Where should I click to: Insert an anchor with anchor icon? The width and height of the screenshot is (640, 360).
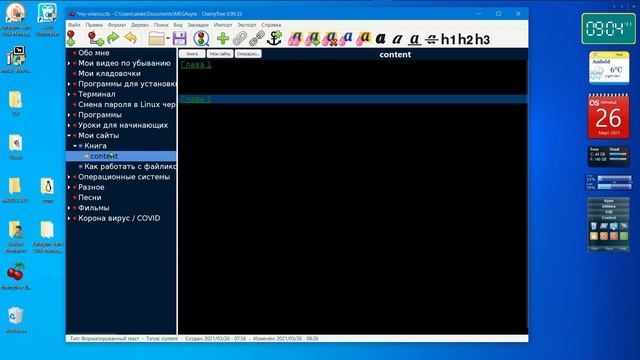[275, 38]
